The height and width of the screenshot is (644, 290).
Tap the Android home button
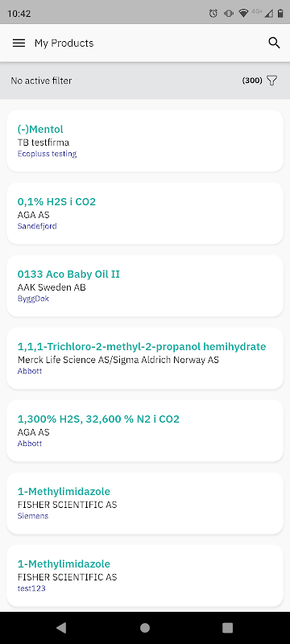(145, 628)
